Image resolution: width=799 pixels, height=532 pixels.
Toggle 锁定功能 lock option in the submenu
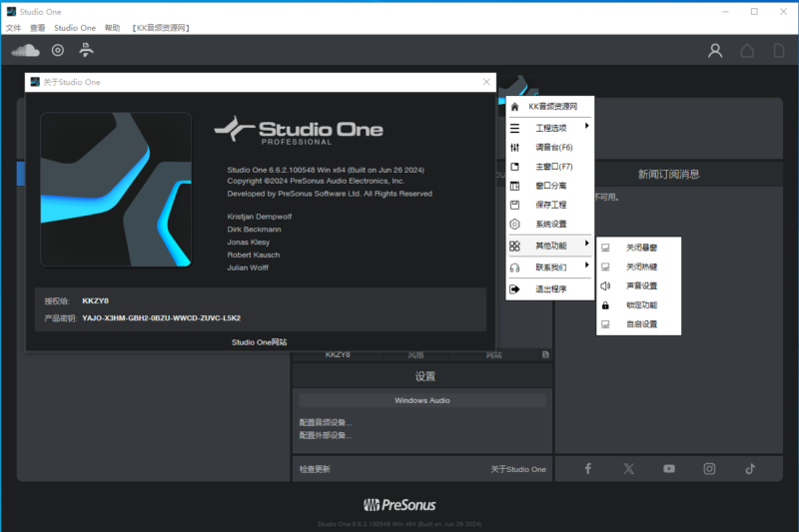[640, 305]
